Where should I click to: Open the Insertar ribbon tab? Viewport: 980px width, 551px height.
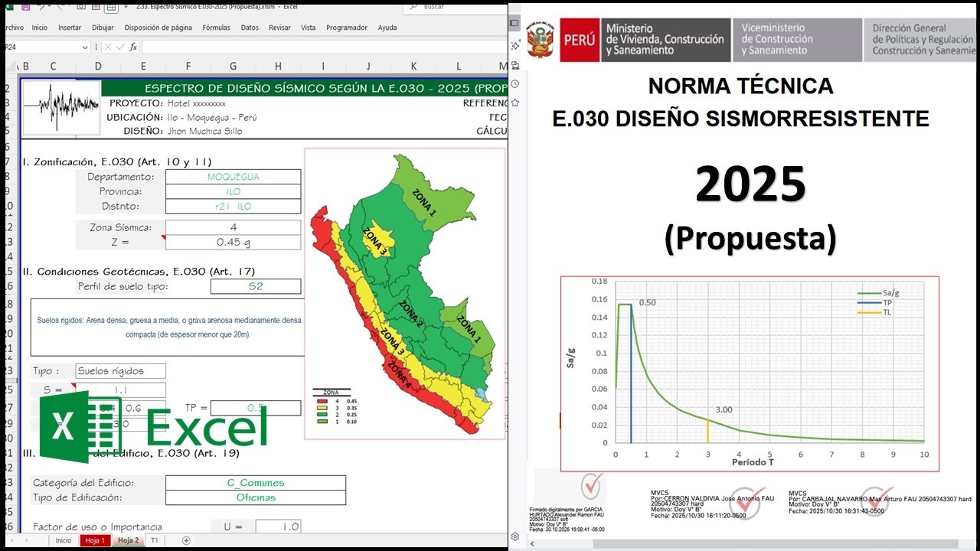point(70,28)
